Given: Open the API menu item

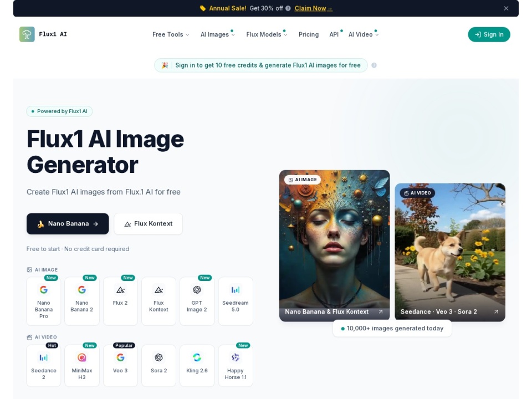Looking at the screenshot, I should click(334, 34).
